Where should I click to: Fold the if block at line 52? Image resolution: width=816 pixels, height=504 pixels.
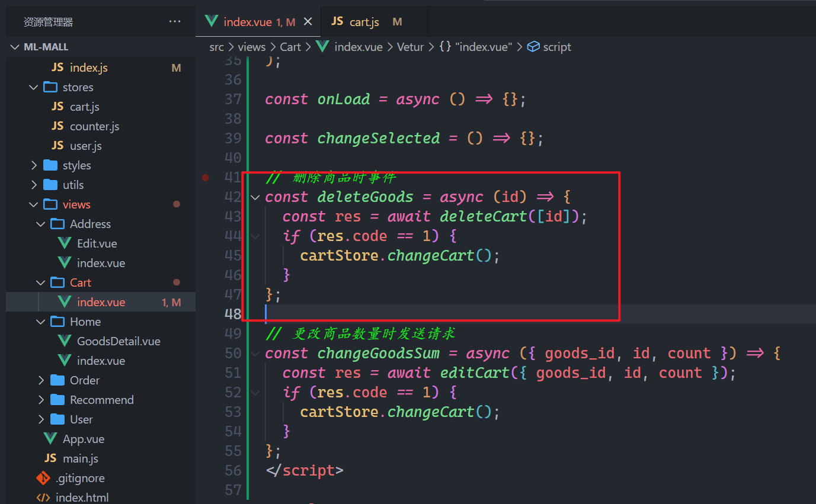255,392
